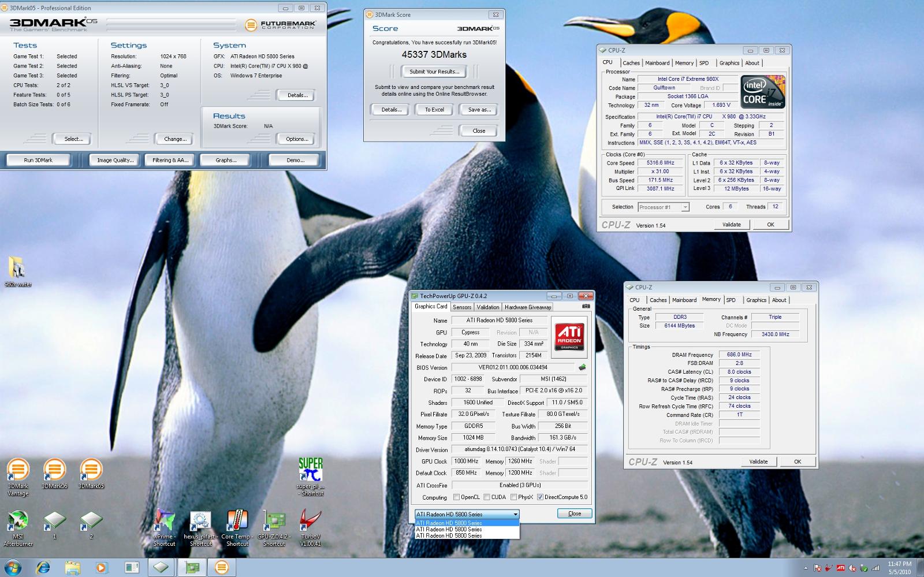The width and height of the screenshot is (924, 577).
Task: Show hidden tray icons arrow
Action: pyautogui.click(x=806, y=568)
